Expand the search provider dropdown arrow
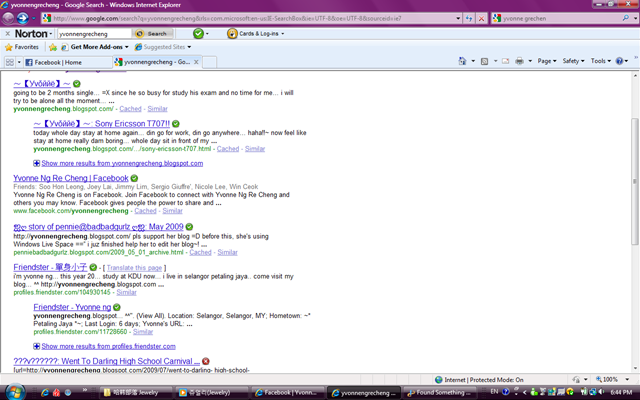This screenshot has width=640, height=400. click(636, 18)
